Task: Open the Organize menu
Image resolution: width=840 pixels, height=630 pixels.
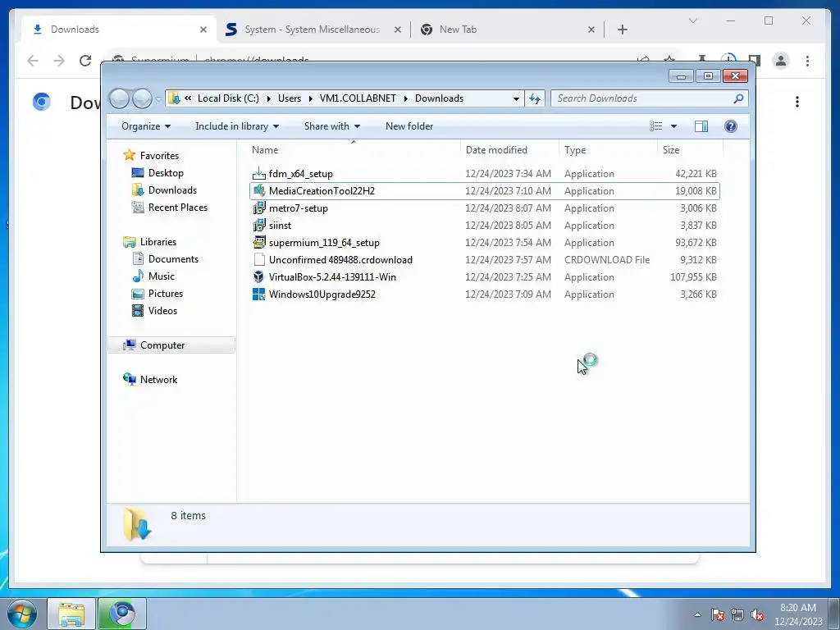Action: tap(146, 126)
